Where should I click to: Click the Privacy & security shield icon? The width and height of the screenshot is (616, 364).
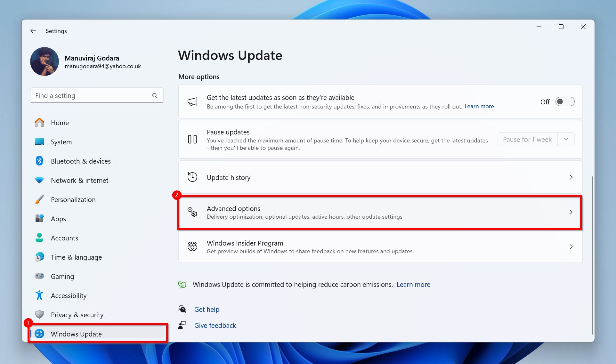39,314
